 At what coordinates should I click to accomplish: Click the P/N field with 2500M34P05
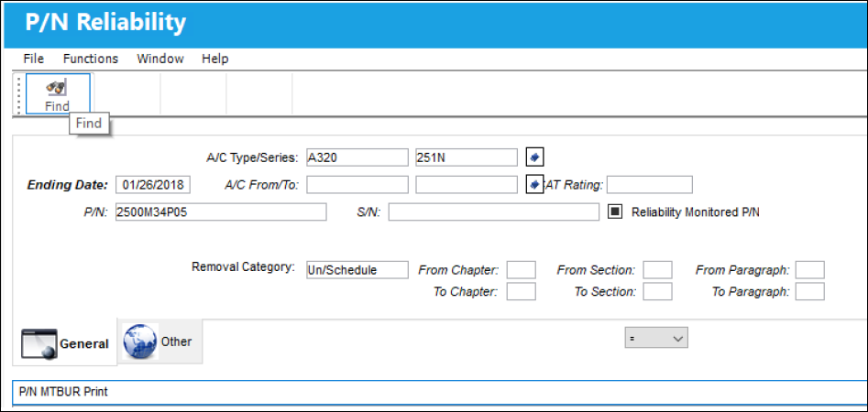[x=221, y=211]
